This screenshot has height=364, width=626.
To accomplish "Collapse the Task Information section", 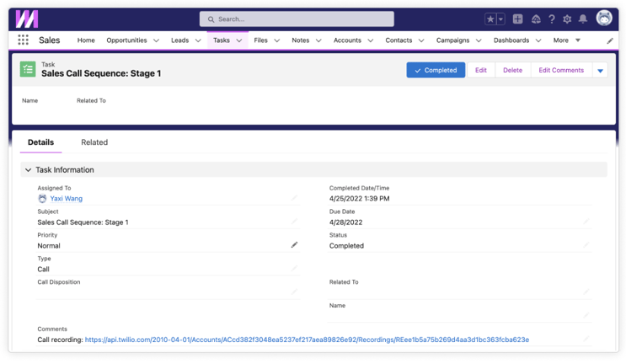I will pos(28,170).
